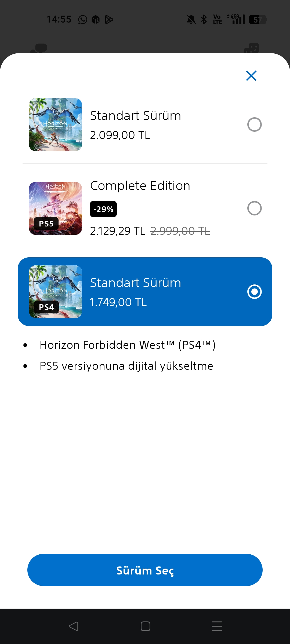The image size is (290, 644).
Task: Tap the -29% discount badge
Action: click(x=103, y=209)
